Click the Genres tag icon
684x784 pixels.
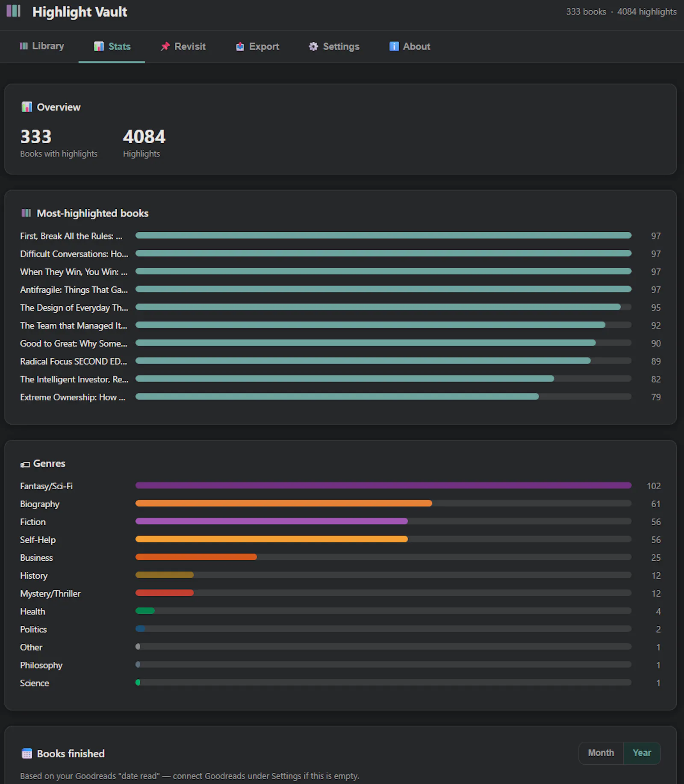pos(25,464)
